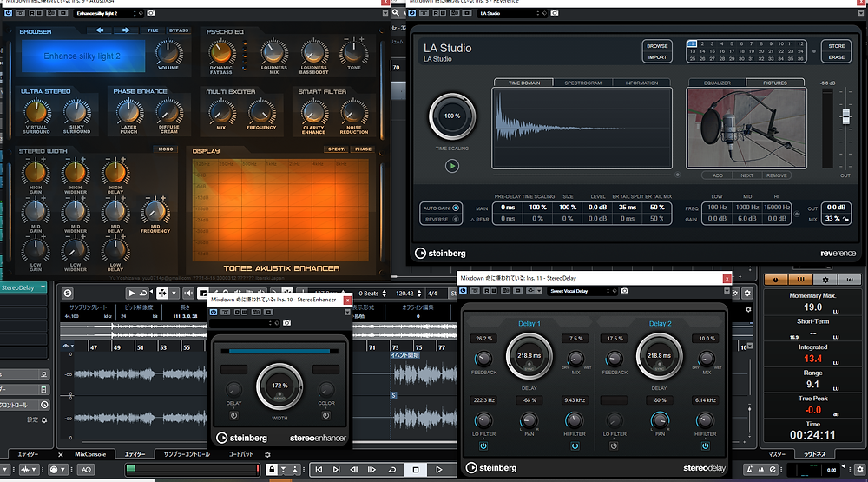Click NEXT below the REVerence picture
The width and height of the screenshot is (868, 482).
[x=746, y=175]
